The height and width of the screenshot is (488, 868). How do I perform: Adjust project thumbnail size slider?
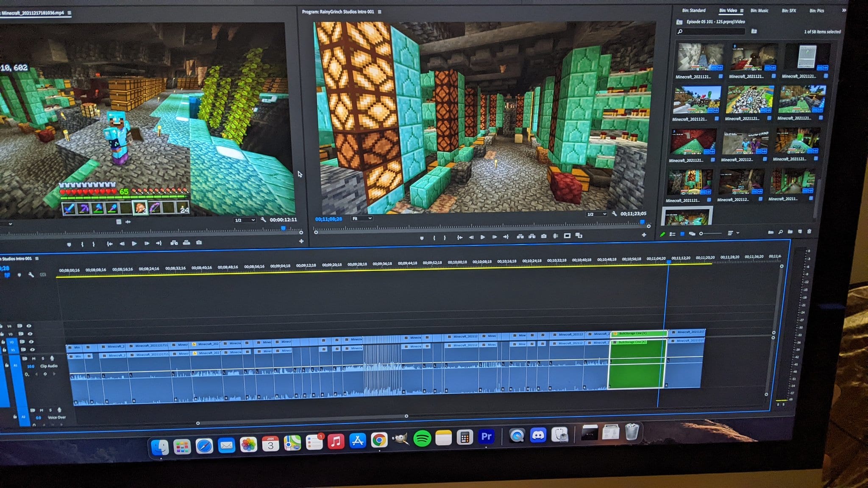point(710,233)
